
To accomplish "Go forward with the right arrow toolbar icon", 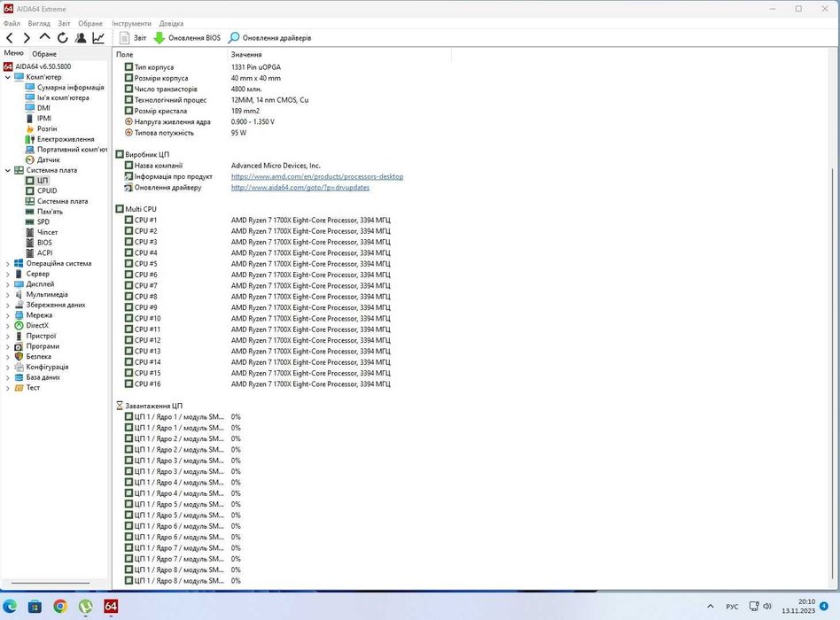I will pyautogui.click(x=27, y=38).
